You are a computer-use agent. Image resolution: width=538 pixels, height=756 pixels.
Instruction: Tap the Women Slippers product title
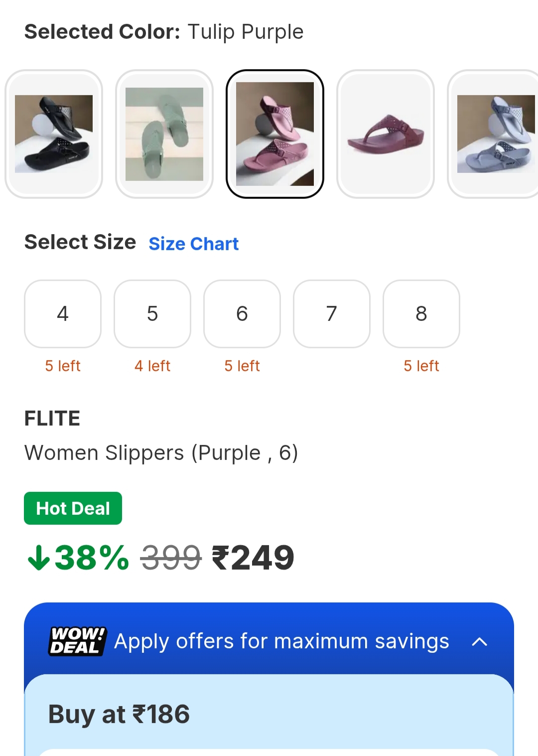(x=161, y=453)
